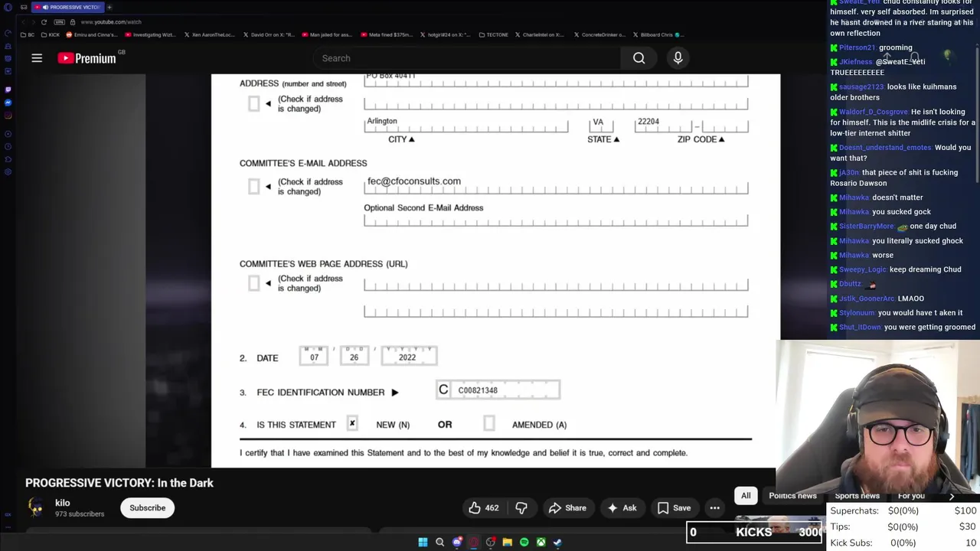Tick the AMENDED (A) statement box
The width and height of the screenshot is (980, 551).
489,423
